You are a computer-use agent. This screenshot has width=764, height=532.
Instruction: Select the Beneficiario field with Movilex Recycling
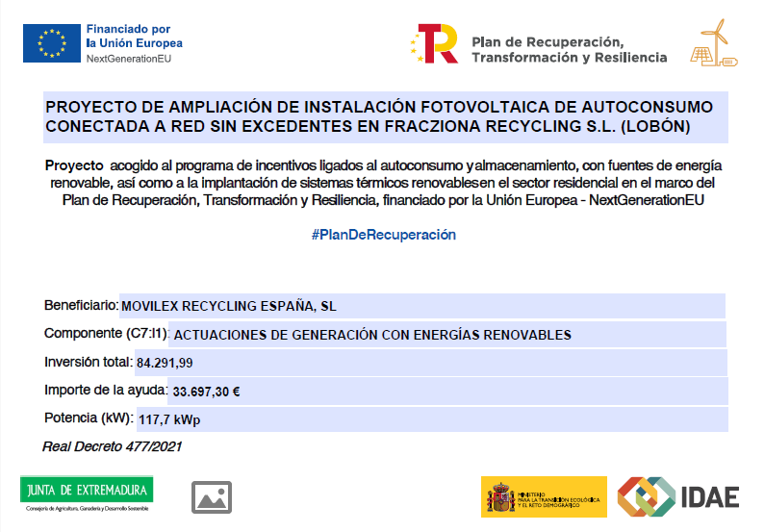tap(421, 306)
